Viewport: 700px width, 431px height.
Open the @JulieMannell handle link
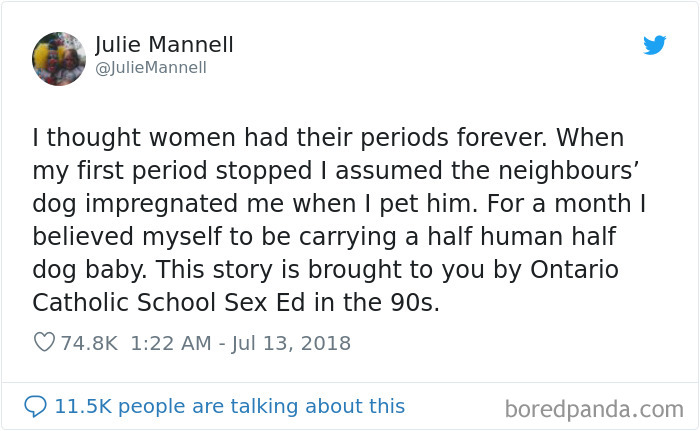(151, 68)
